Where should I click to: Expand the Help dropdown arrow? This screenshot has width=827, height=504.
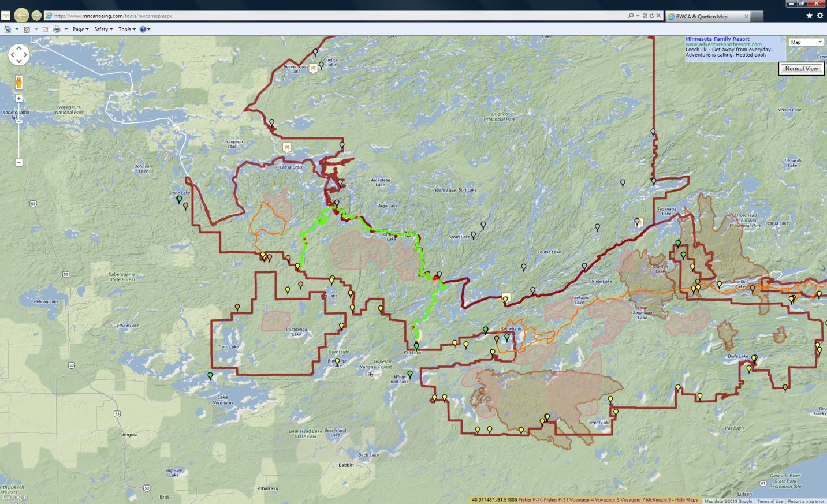(149, 29)
